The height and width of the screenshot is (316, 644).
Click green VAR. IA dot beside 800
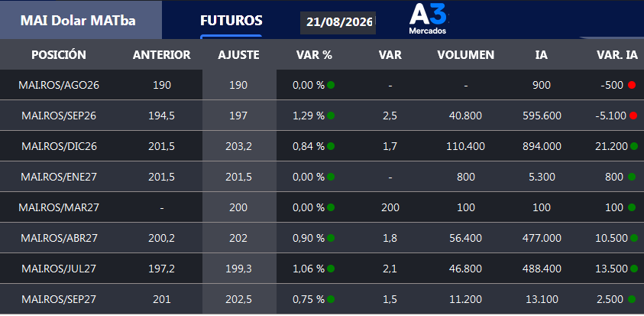coord(632,177)
